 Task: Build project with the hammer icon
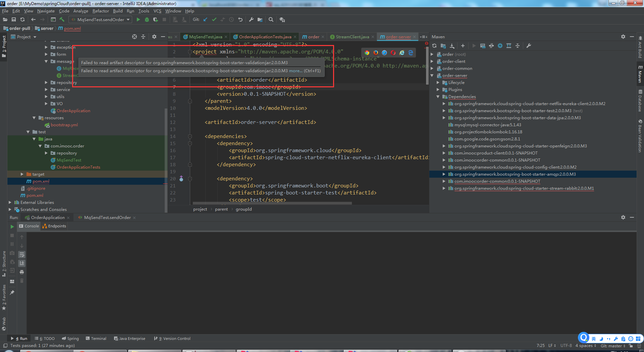tap(62, 19)
